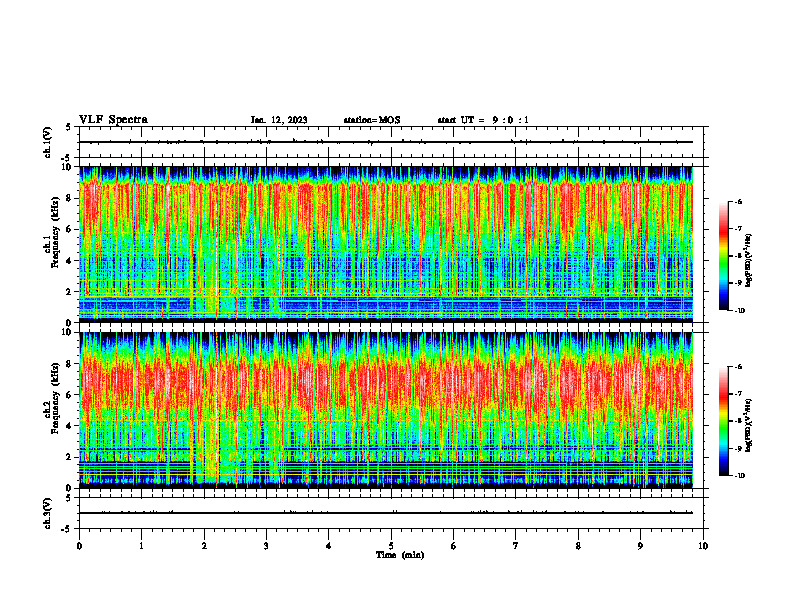Viewport: 792px width, 612px height.
Task: Select the ch.1 "Frequency (kHz)" axis label
Action: pos(55,232)
